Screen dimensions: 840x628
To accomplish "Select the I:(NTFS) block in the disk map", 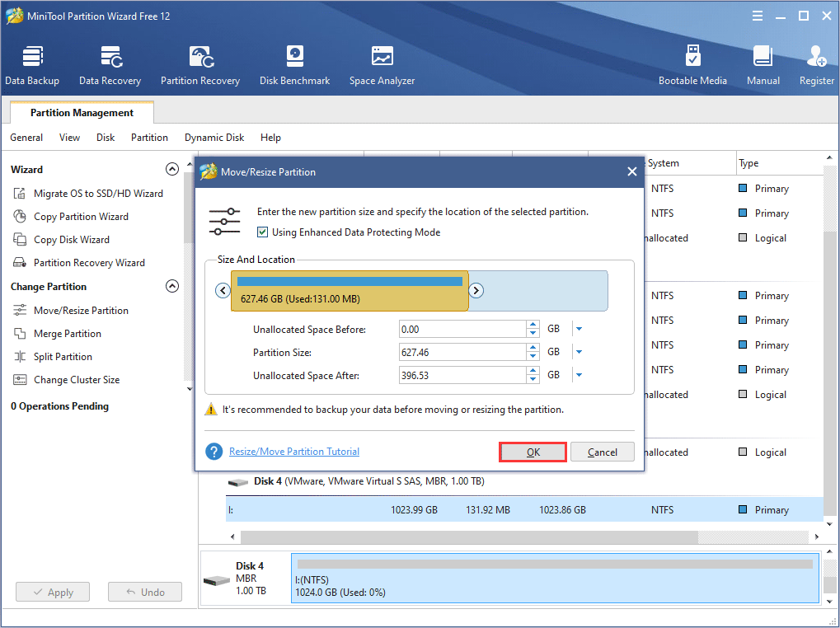I will pyautogui.click(x=555, y=579).
